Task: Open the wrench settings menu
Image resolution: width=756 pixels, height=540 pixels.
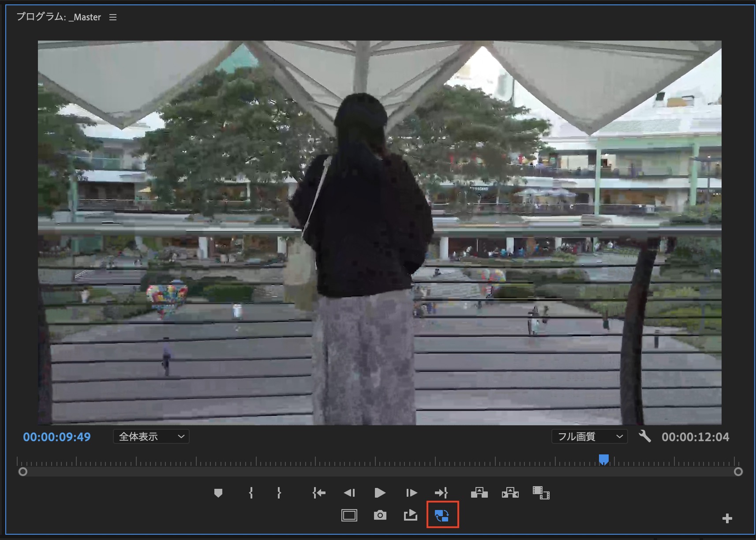Action: 644,437
